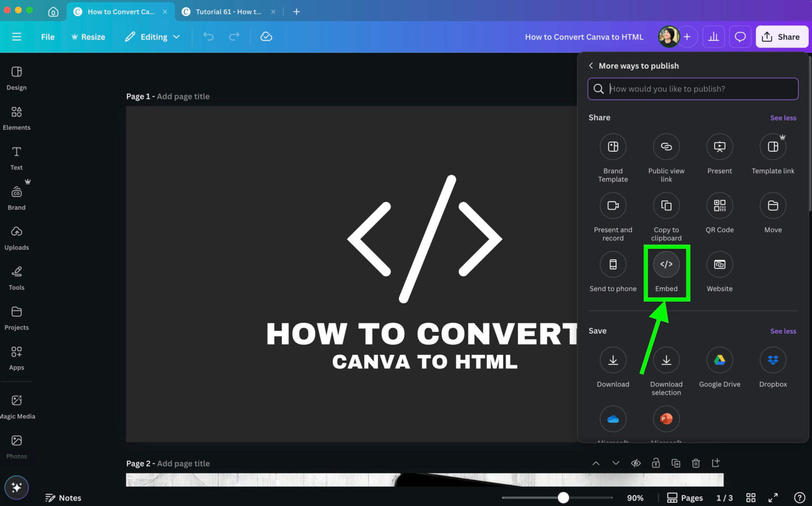Viewport: 812px width, 506px height.
Task: Click See less under the Save section
Action: (x=783, y=331)
